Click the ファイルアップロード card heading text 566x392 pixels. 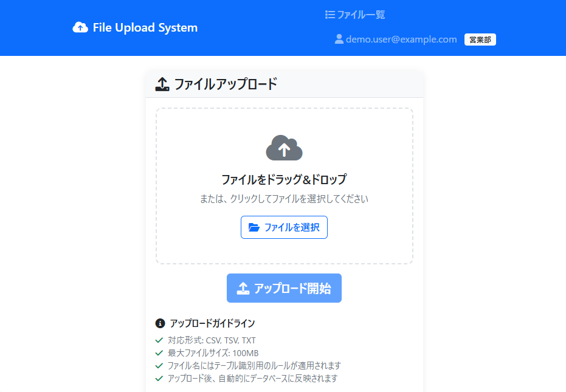pos(226,84)
